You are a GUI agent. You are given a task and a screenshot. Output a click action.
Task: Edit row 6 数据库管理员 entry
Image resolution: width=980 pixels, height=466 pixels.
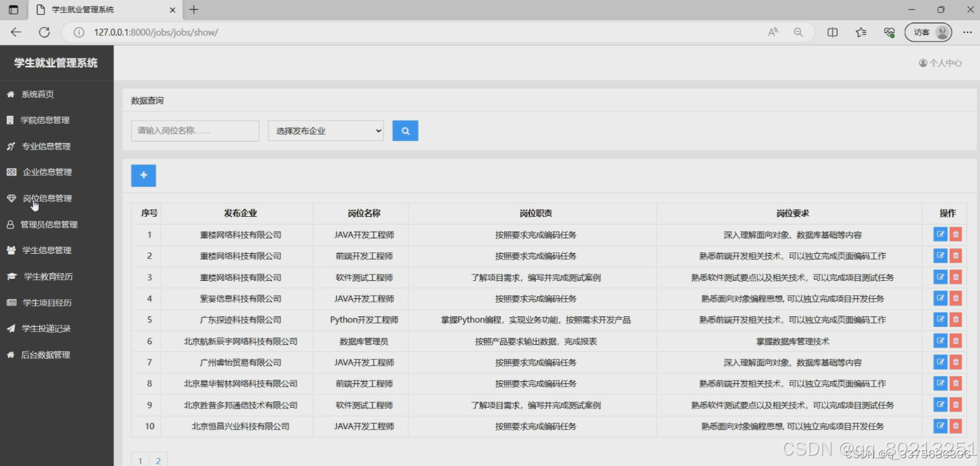(940, 341)
